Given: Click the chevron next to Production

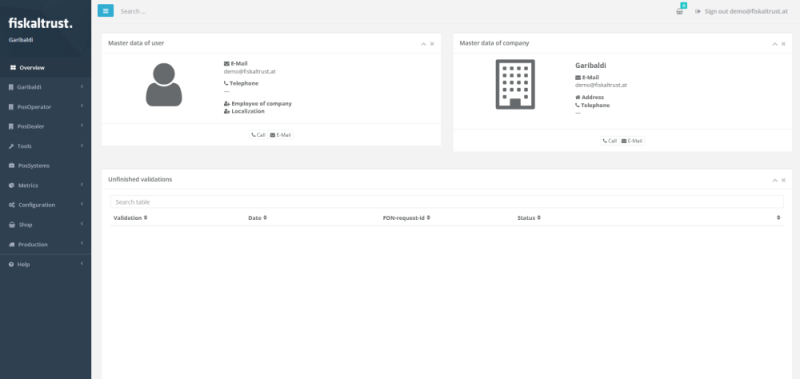Looking at the screenshot, I should (82, 244).
